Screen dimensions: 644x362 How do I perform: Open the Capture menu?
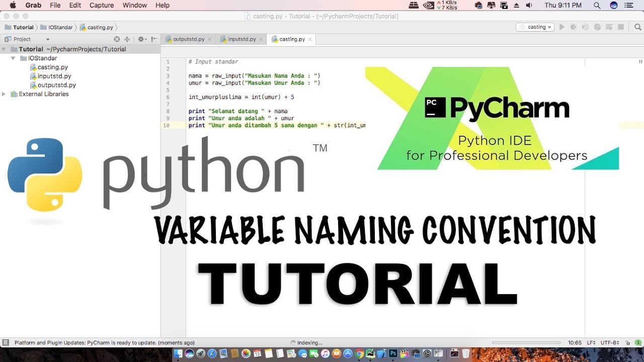(102, 5)
